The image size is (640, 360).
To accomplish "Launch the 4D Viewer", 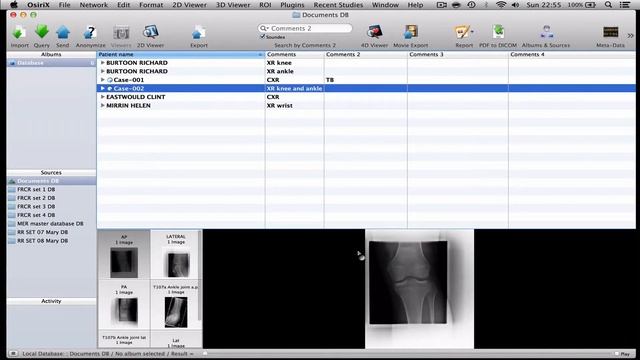I will 374,32.
